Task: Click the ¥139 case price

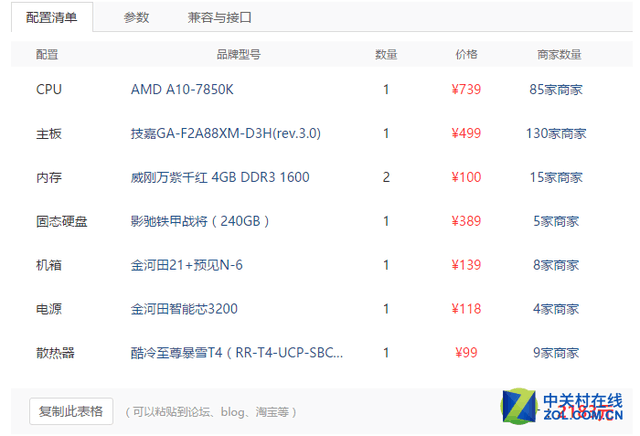Action: [x=466, y=265]
